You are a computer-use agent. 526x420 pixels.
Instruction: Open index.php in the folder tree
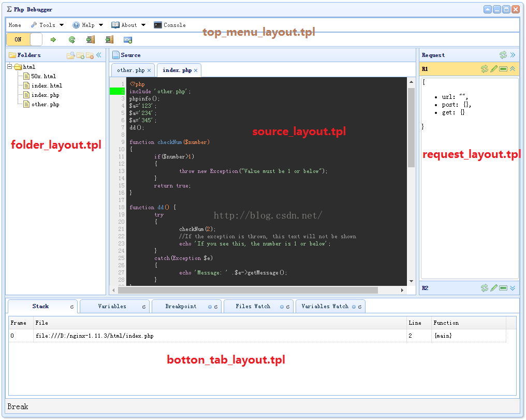coord(45,95)
